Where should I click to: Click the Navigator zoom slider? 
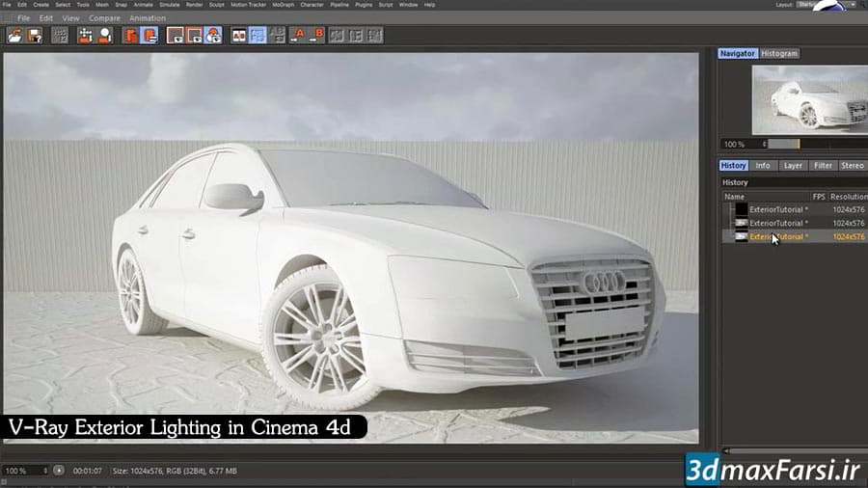818,144
